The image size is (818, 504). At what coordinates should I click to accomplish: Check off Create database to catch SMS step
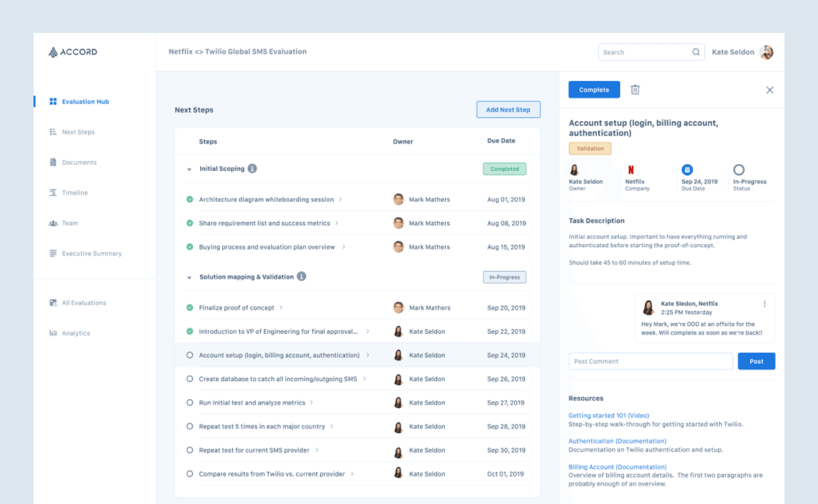(190, 379)
